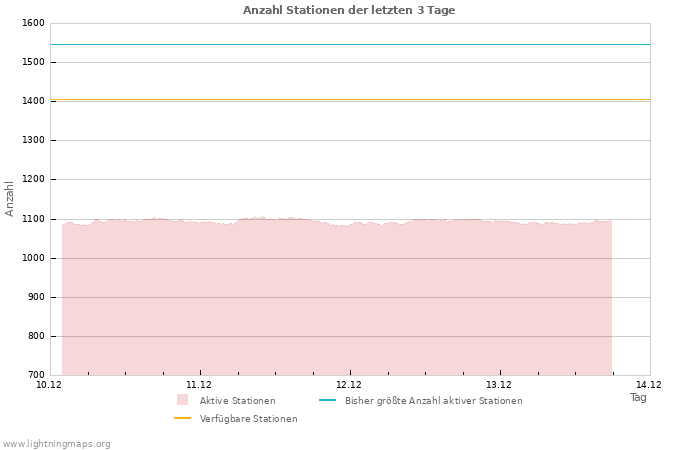Open the www.lightningmaps.org watermark link
The width and height of the screenshot is (700, 450).
point(57,444)
